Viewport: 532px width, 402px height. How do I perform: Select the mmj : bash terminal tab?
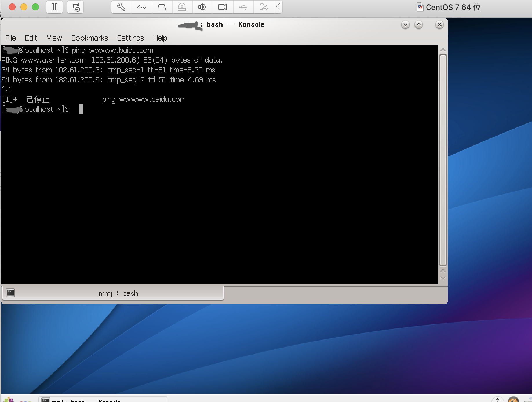pos(118,293)
